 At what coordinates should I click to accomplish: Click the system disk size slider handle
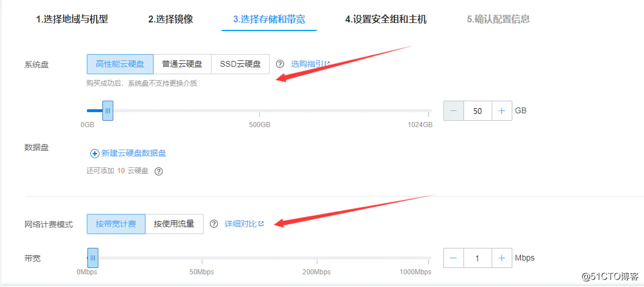[x=108, y=110]
